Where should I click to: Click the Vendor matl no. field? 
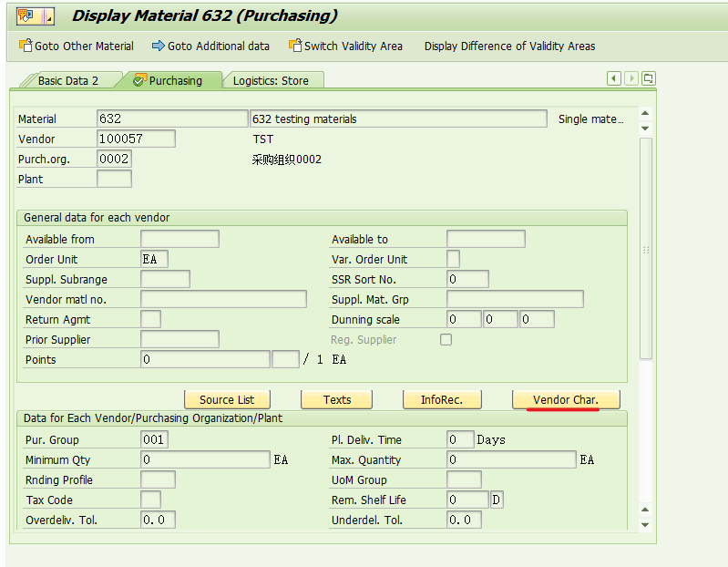click(x=223, y=299)
